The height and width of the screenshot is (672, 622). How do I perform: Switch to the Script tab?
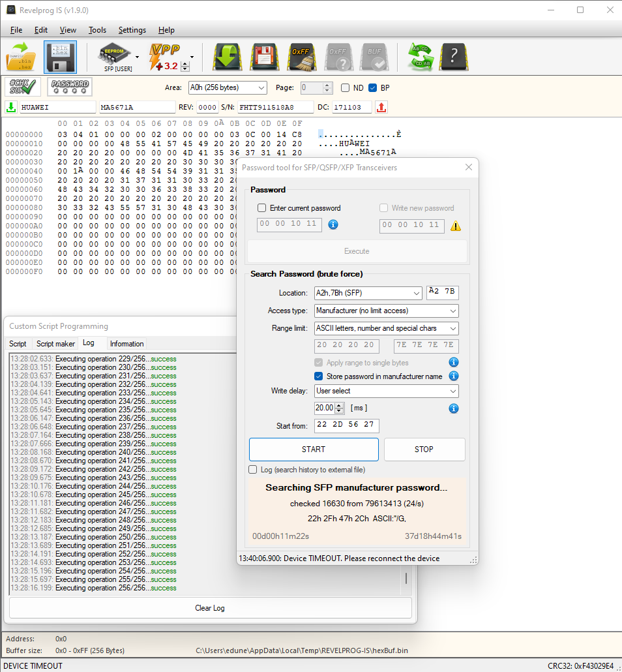(18, 344)
